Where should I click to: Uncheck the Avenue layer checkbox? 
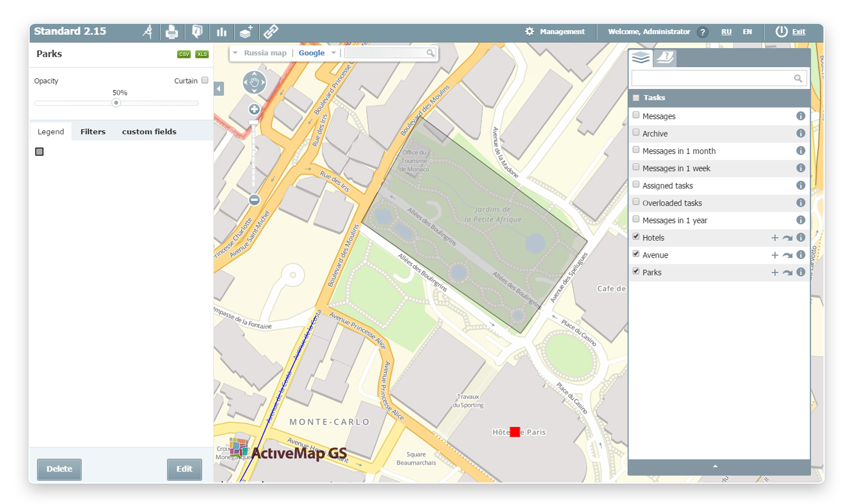point(636,254)
